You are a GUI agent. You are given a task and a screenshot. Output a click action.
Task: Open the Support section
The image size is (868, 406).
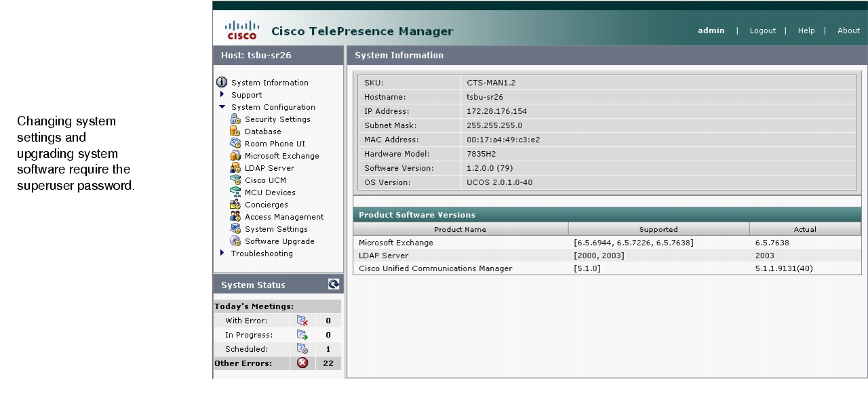(x=246, y=95)
